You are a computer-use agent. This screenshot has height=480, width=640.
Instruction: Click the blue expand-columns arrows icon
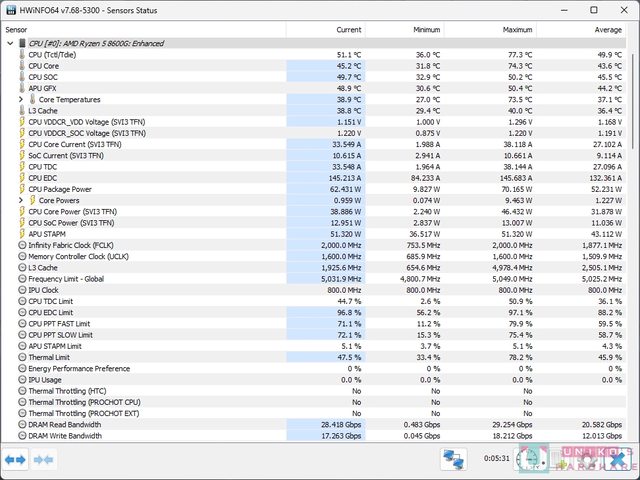15,459
